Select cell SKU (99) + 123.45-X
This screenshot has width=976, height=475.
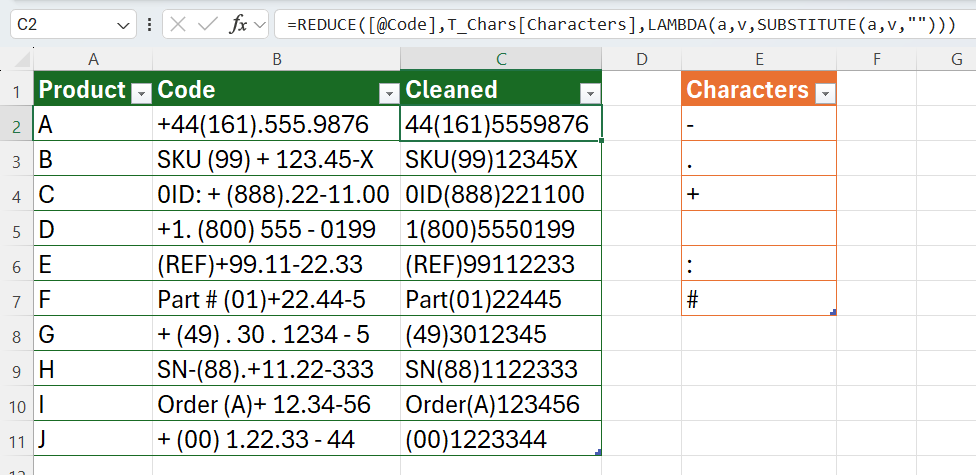click(277, 158)
